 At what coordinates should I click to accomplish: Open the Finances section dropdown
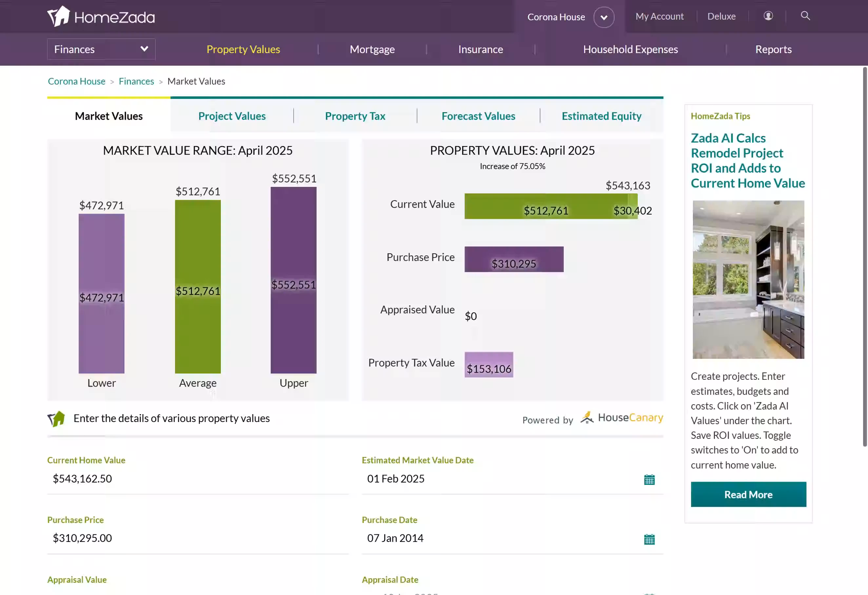pyautogui.click(x=101, y=49)
